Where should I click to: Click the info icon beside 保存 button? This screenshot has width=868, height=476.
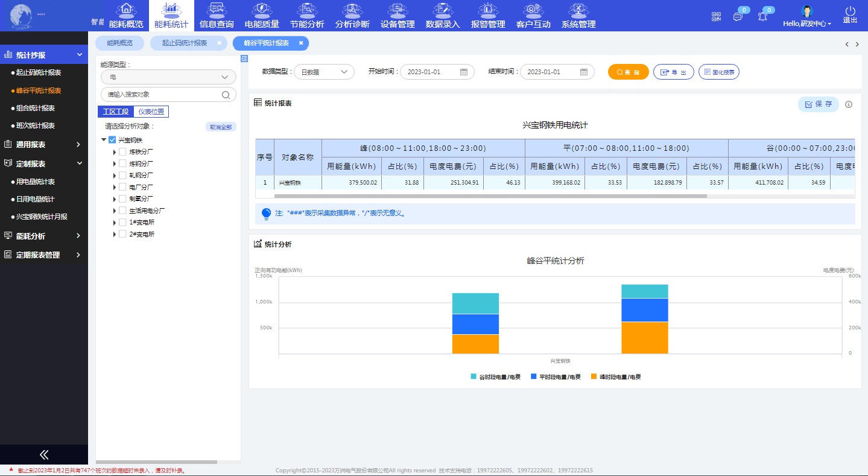click(849, 104)
